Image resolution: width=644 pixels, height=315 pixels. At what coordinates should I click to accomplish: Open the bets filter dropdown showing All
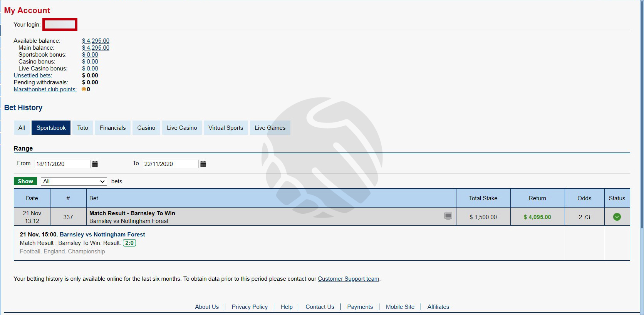click(x=74, y=181)
